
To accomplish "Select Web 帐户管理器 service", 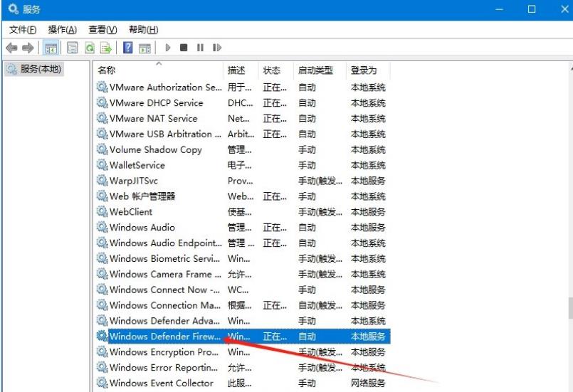I will (x=243, y=196).
